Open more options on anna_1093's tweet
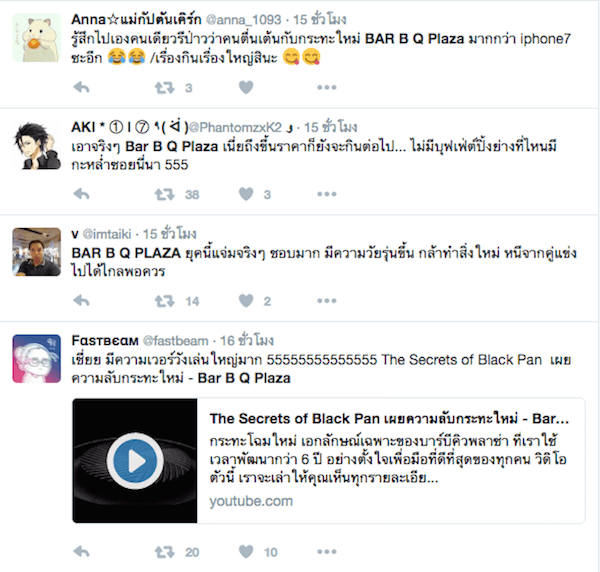Image resolution: width=600 pixels, height=572 pixels. 326,88
